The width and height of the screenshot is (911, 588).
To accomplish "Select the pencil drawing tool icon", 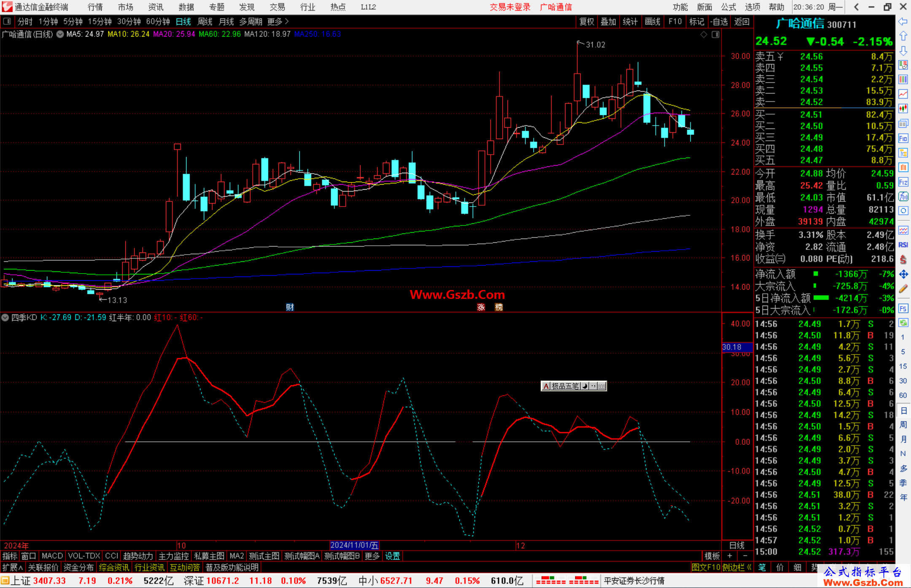I will coord(903,289).
